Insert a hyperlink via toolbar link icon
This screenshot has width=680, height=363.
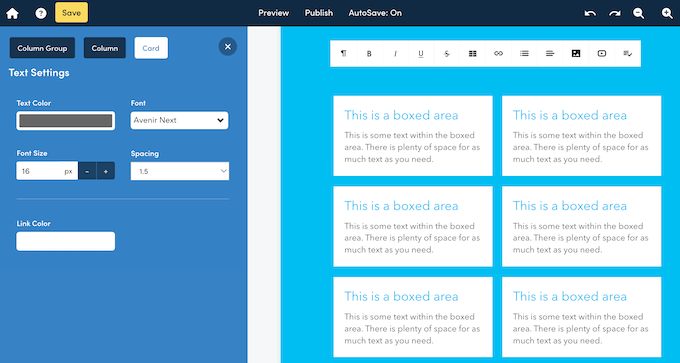coord(498,53)
